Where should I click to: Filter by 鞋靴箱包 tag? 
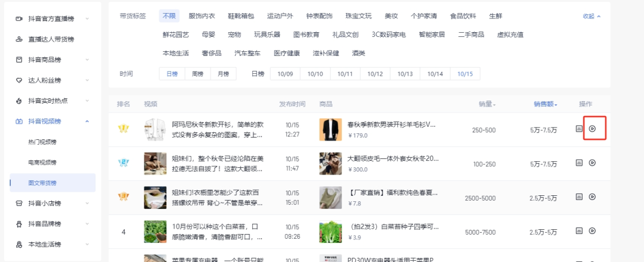click(241, 17)
